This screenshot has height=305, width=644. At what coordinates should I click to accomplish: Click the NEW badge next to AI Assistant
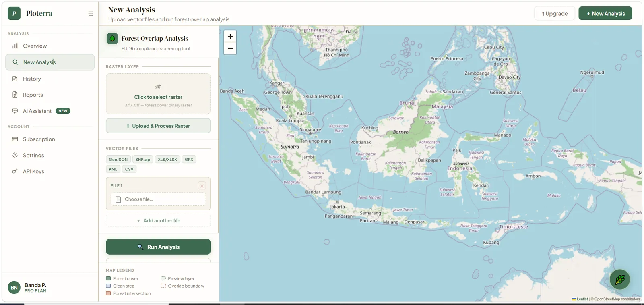pos(63,111)
